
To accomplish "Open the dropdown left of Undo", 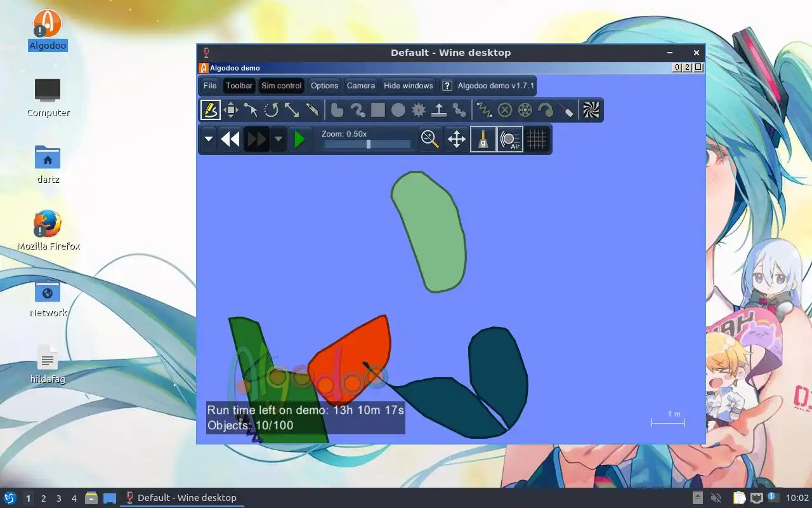I will point(209,139).
